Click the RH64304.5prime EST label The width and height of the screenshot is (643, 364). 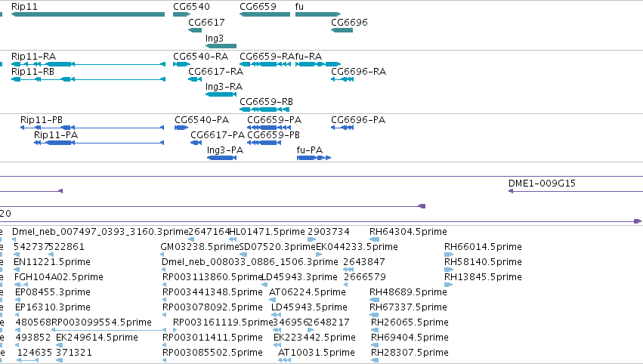tap(408, 232)
